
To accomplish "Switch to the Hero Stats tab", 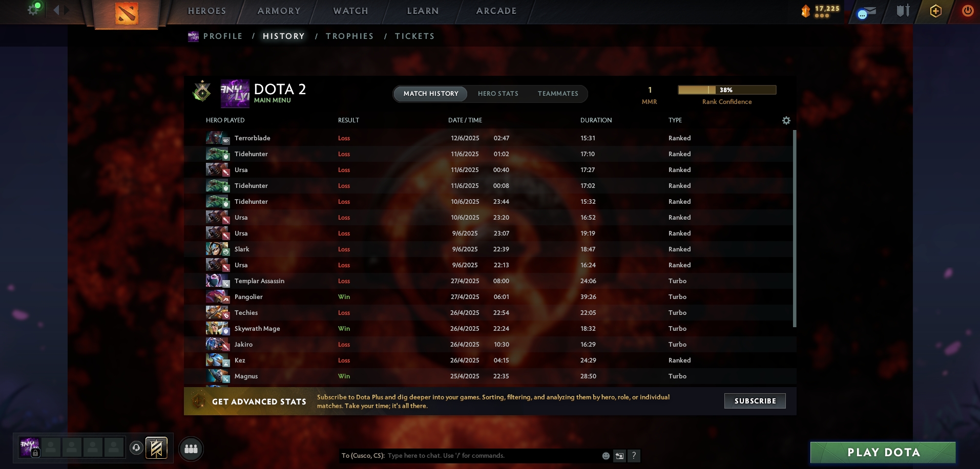I will pyautogui.click(x=498, y=94).
